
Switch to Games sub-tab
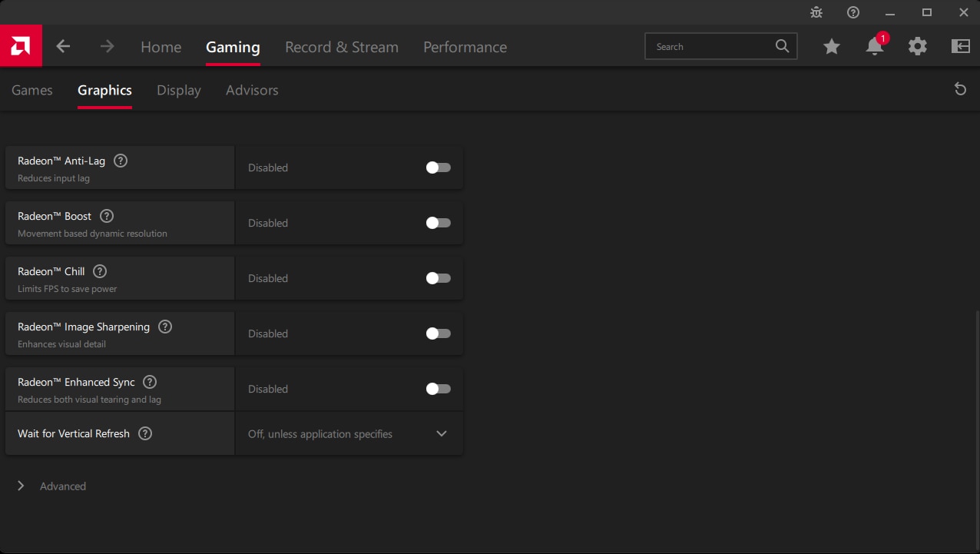[32, 90]
